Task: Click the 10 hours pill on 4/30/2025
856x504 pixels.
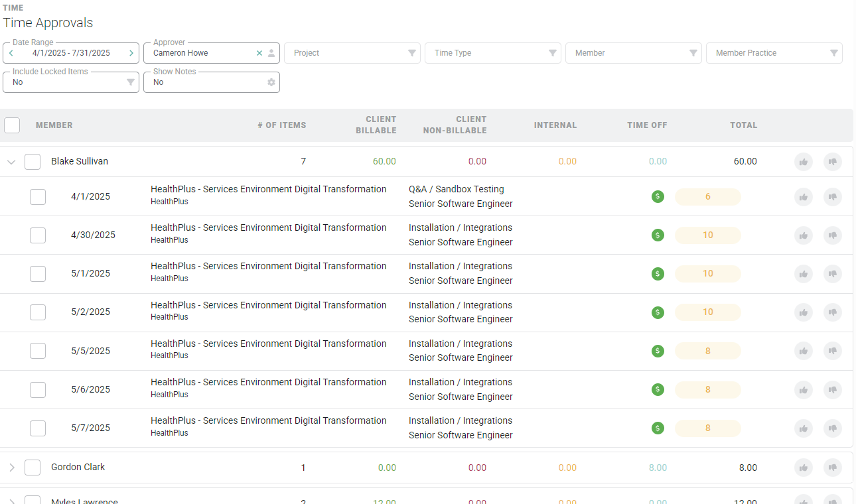Action: point(708,235)
